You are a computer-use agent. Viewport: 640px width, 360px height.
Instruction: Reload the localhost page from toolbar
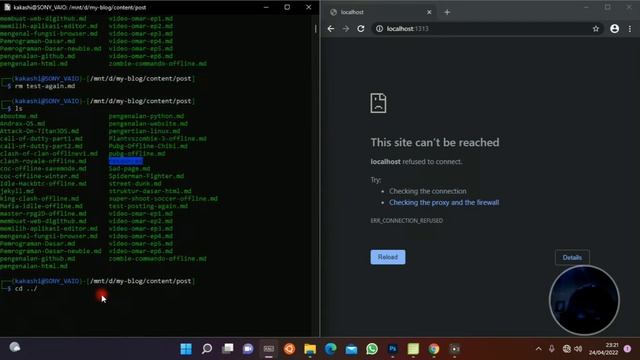click(361, 29)
